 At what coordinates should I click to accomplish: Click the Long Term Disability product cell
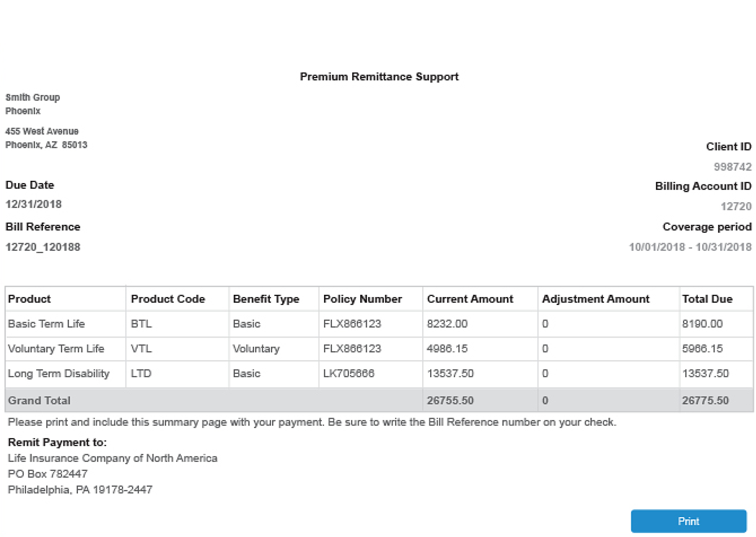[59, 374]
